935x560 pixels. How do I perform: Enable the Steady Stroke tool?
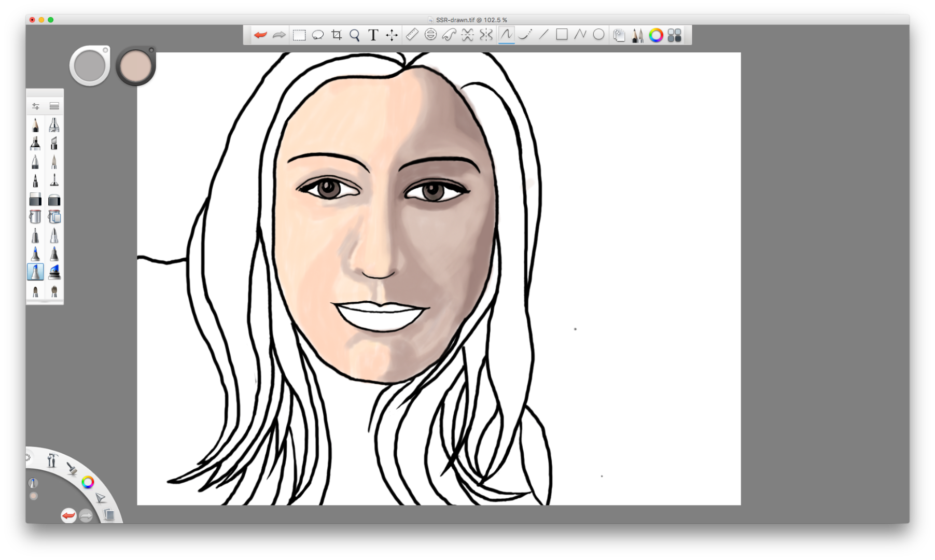click(x=525, y=35)
